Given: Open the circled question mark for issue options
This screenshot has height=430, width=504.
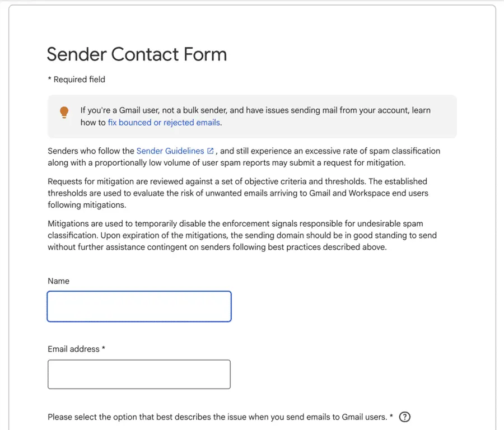Looking at the screenshot, I should pos(404,417).
